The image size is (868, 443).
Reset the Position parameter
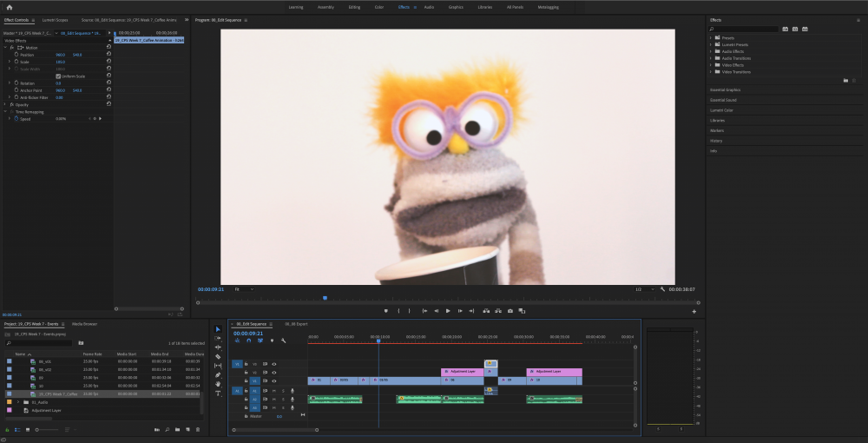[x=108, y=55]
